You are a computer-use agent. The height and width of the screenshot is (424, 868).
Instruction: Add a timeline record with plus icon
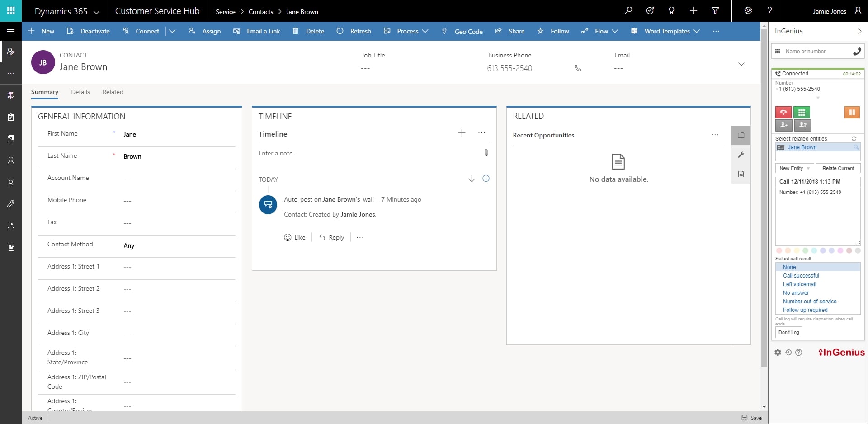click(462, 133)
